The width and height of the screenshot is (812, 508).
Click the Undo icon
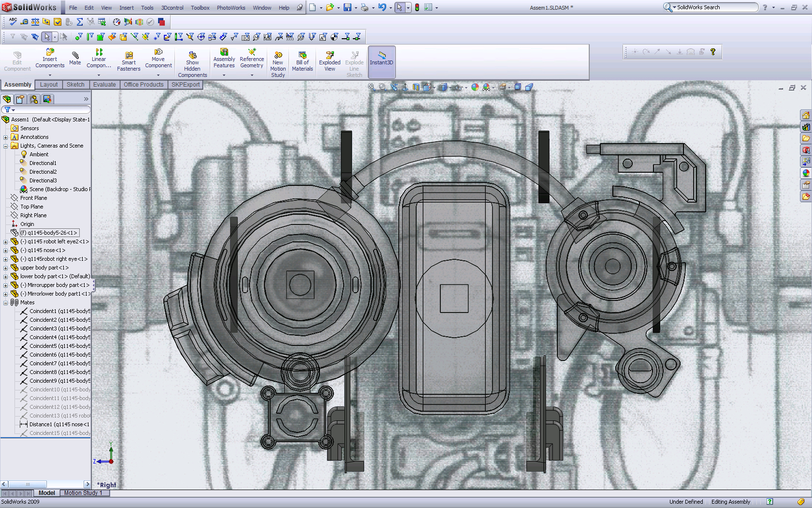pos(382,7)
